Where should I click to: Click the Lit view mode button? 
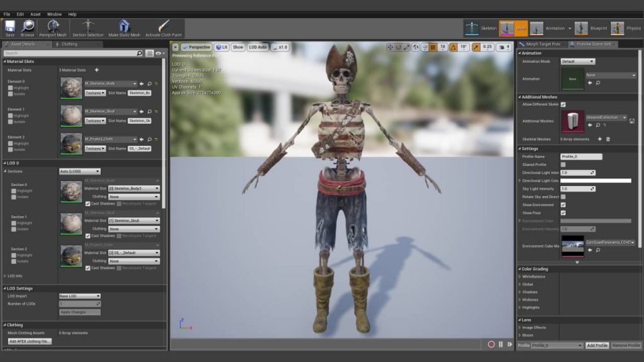(x=221, y=47)
